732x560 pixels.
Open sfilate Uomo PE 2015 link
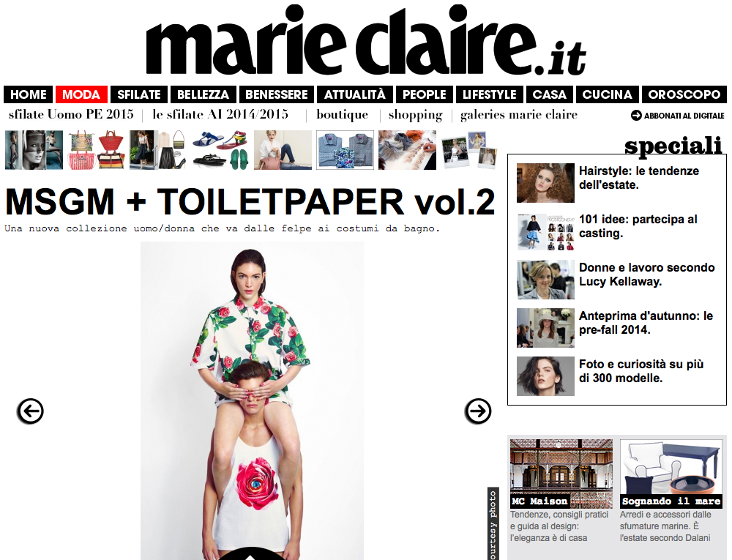point(71,114)
